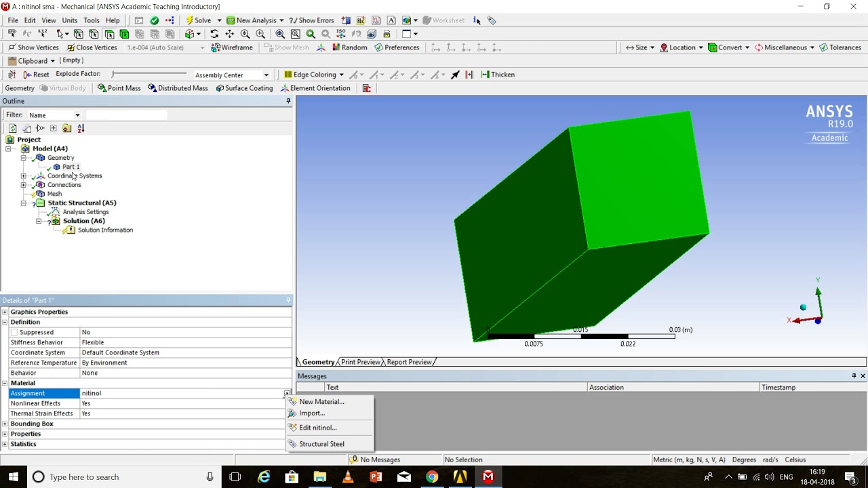The image size is (868, 488).
Task: Toggle Show Vertices option
Action: [33, 47]
